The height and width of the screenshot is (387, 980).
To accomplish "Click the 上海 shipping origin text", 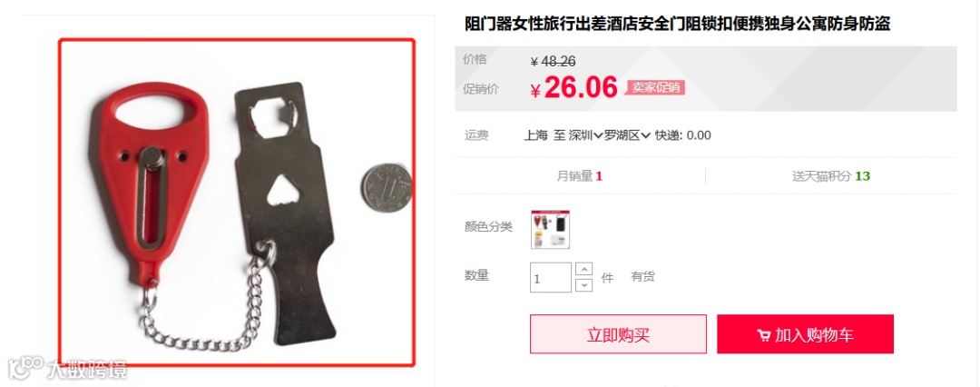I will point(535,135).
